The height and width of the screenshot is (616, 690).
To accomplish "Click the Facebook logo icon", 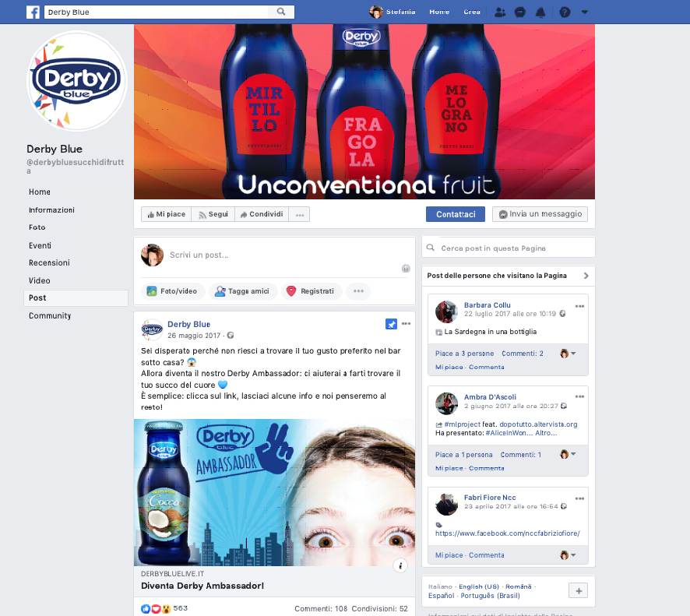I will [33, 12].
